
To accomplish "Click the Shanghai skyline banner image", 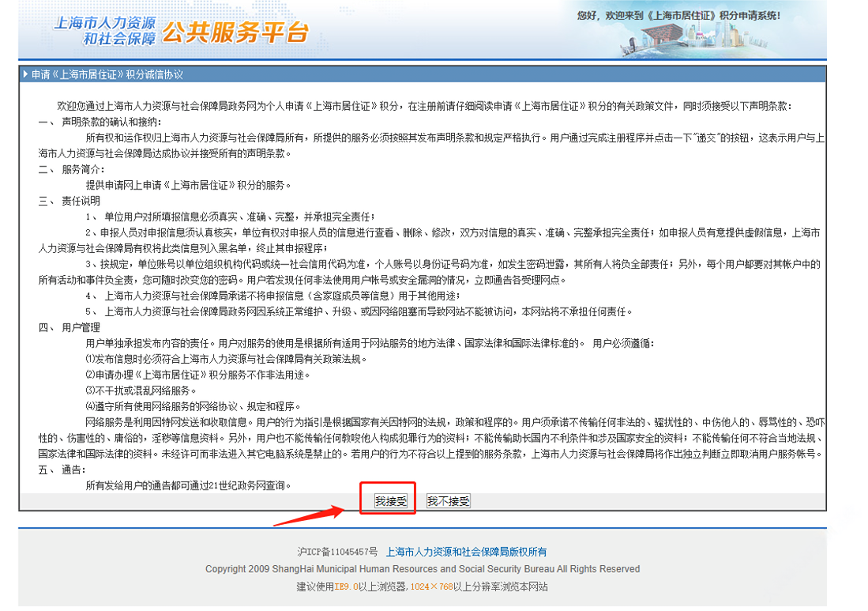I will point(696,39).
